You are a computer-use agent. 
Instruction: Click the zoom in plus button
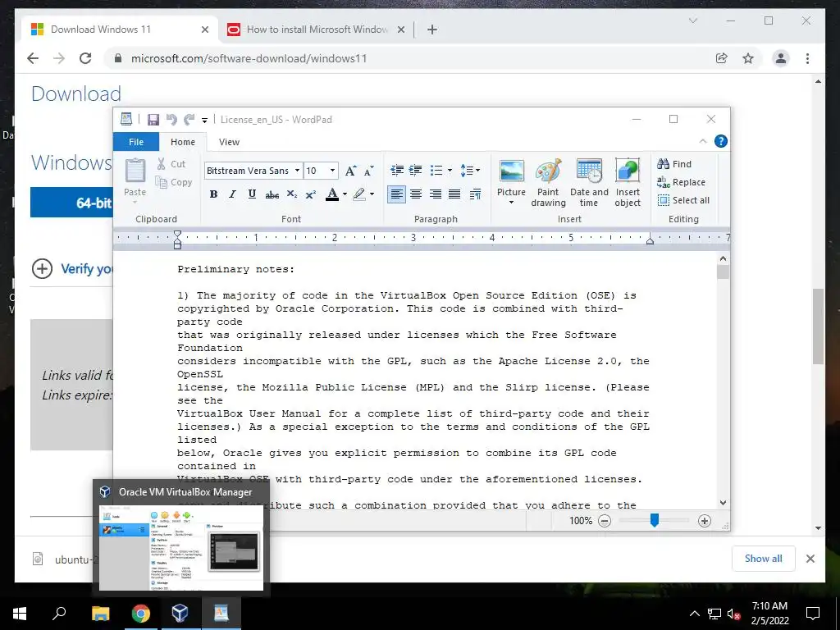coord(705,521)
